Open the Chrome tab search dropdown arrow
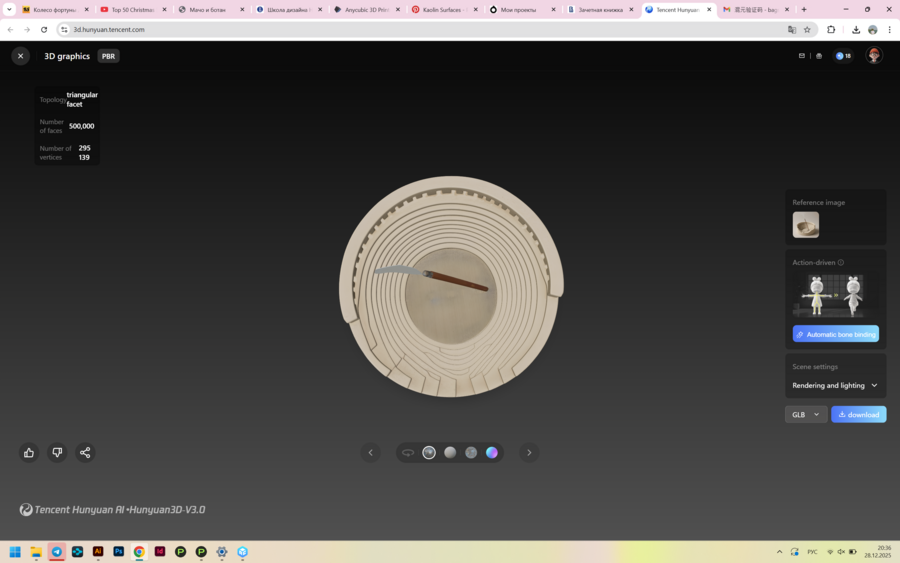Image resolution: width=900 pixels, height=563 pixels. click(9, 9)
